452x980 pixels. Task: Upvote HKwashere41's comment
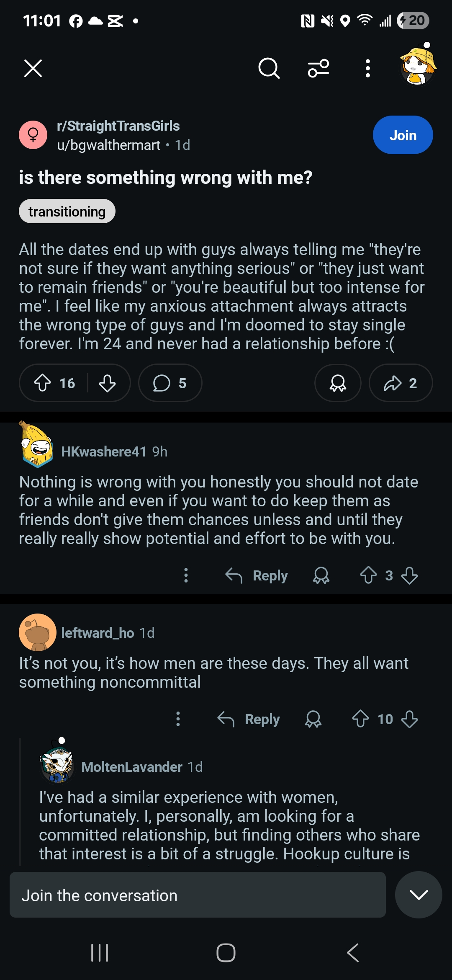click(368, 575)
